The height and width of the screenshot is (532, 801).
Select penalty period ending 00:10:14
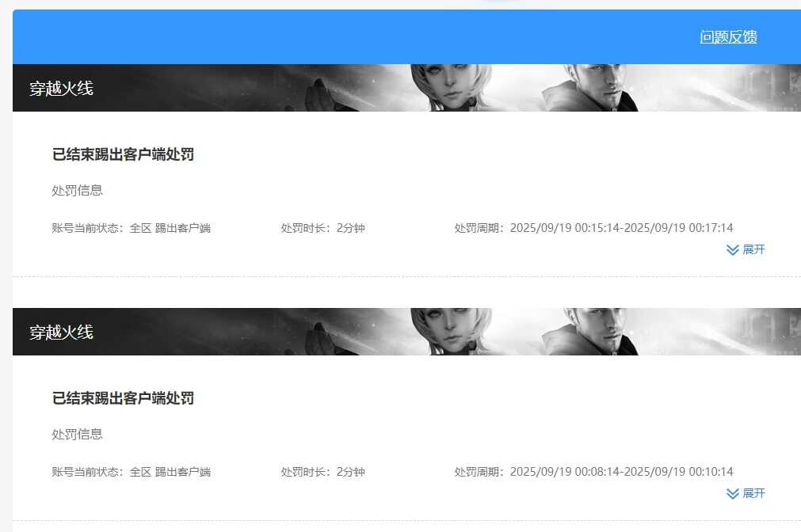[593, 472]
